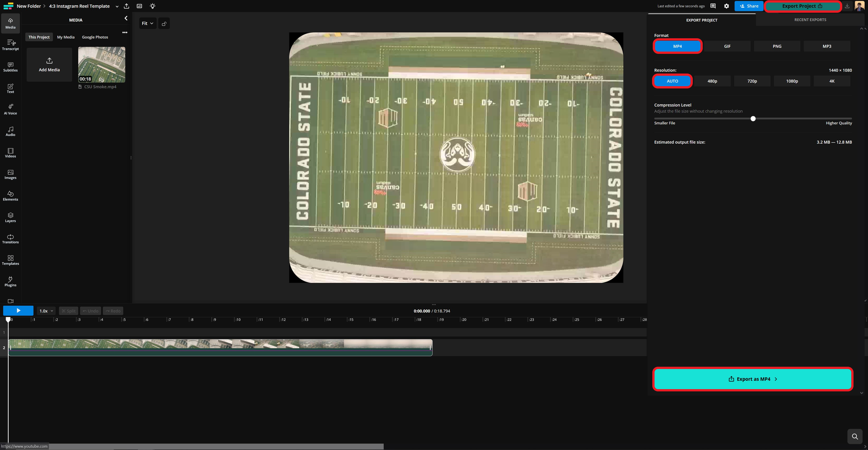The image size is (868, 450).
Task: Select the CSU Smoke.mp4 thumbnail
Action: point(102,65)
